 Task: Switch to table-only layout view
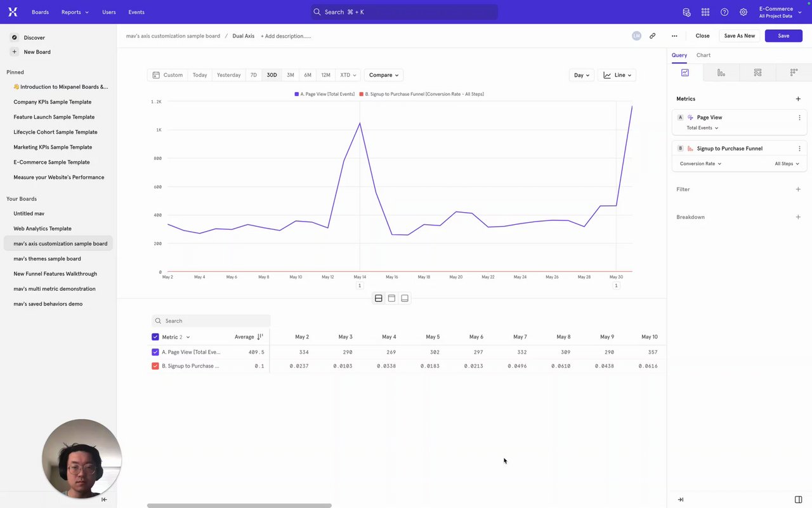point(405,298)
